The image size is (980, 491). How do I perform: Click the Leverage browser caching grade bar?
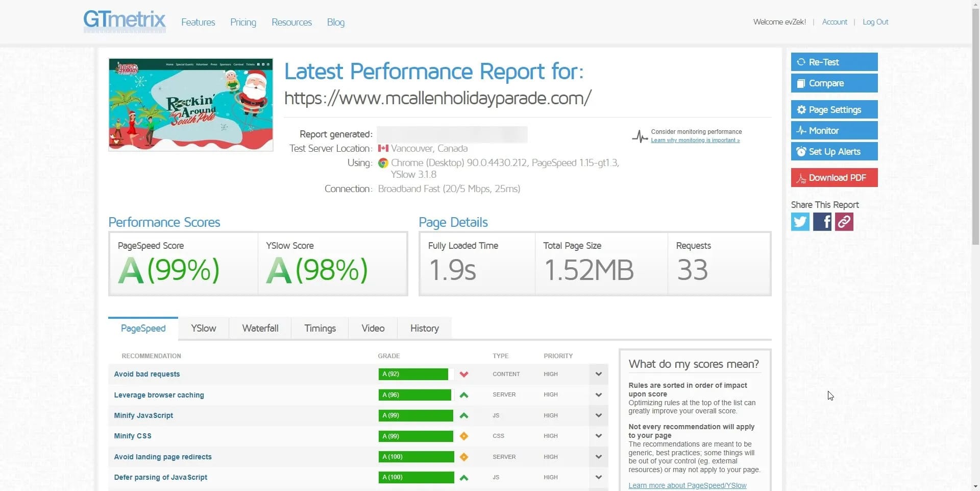click(x=415, y=395)
